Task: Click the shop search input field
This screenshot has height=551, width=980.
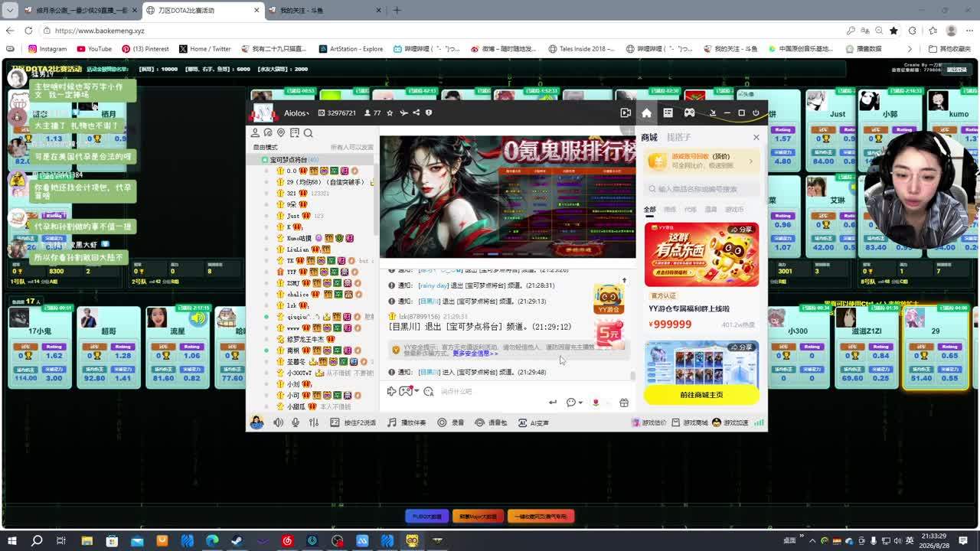Action: click(x=701, y=189)
